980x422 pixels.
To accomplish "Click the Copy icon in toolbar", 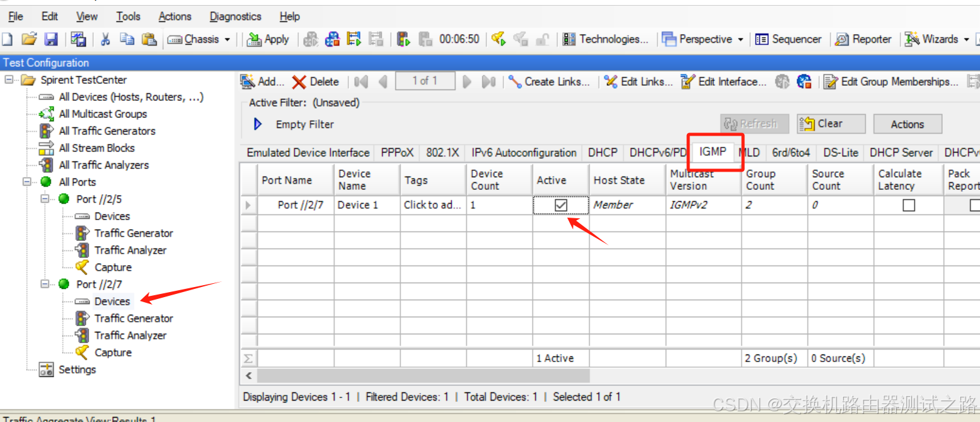I will tap(127, 39).
